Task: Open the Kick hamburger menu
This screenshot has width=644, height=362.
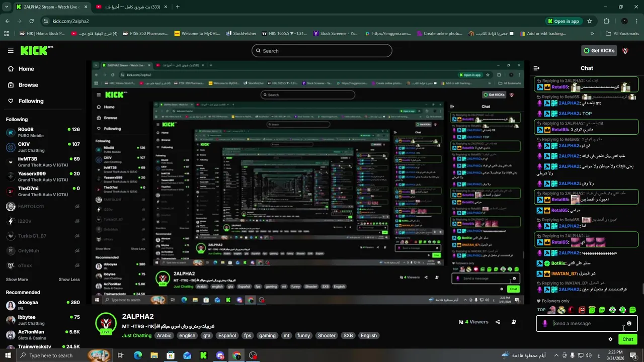Action: click(x=11, y=51)
